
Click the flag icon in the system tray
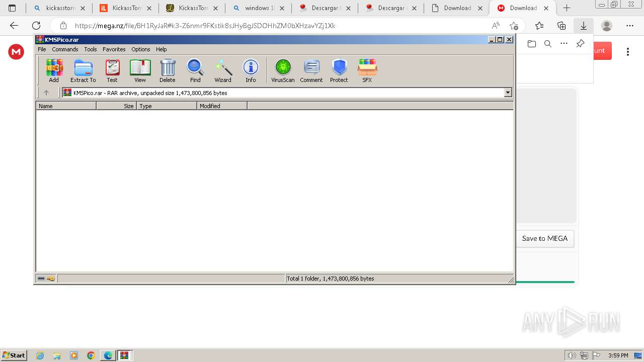point(595,355)
